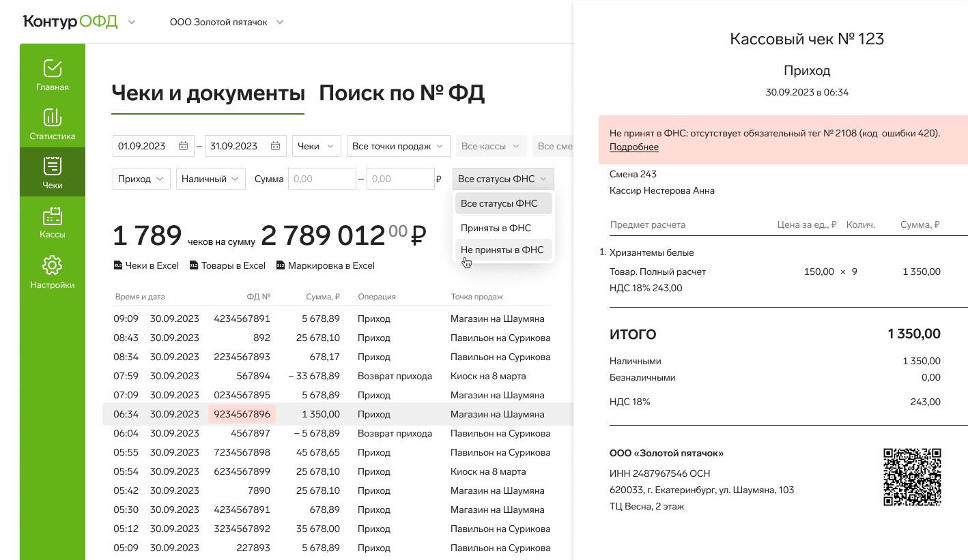Click the Точка продаж column header

click(x=476, y=297)
